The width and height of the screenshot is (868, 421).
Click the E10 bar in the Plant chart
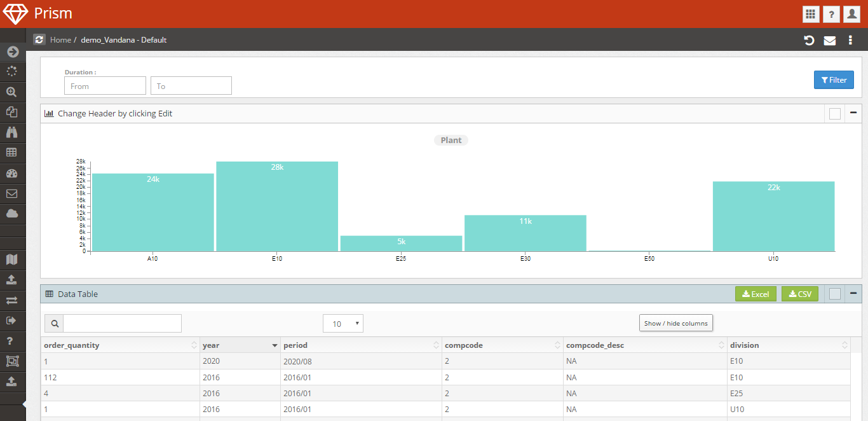coord(277,206)
